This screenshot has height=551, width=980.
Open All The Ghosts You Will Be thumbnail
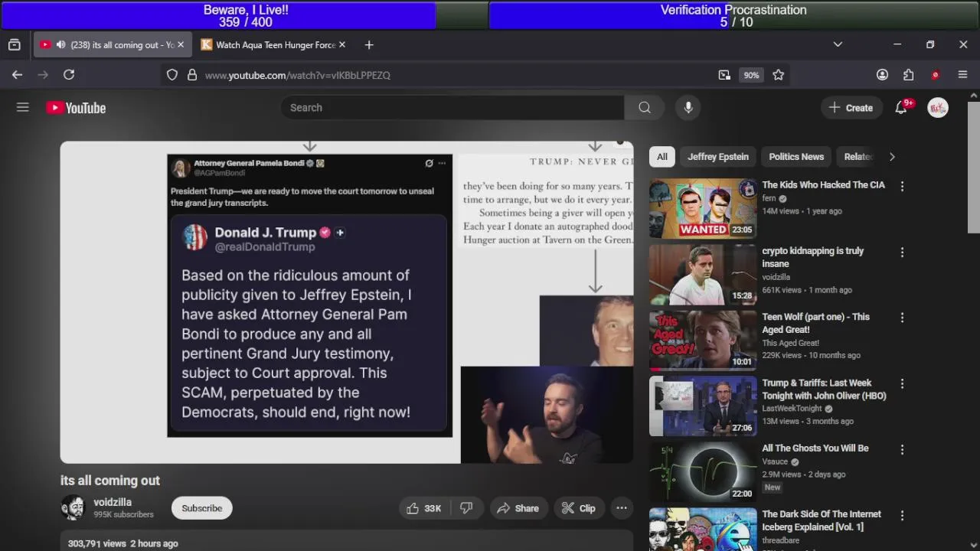703,471
